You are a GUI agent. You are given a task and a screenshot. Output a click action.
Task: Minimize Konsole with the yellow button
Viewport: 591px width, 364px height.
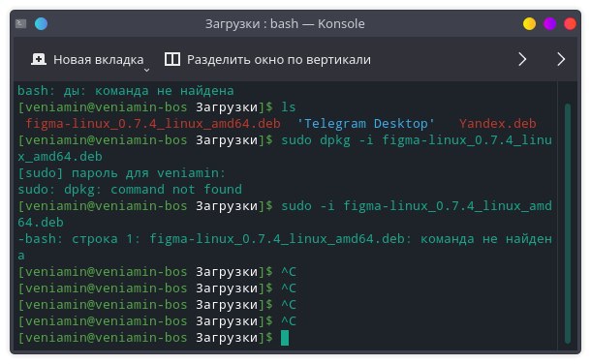click(x=529, y=23)
